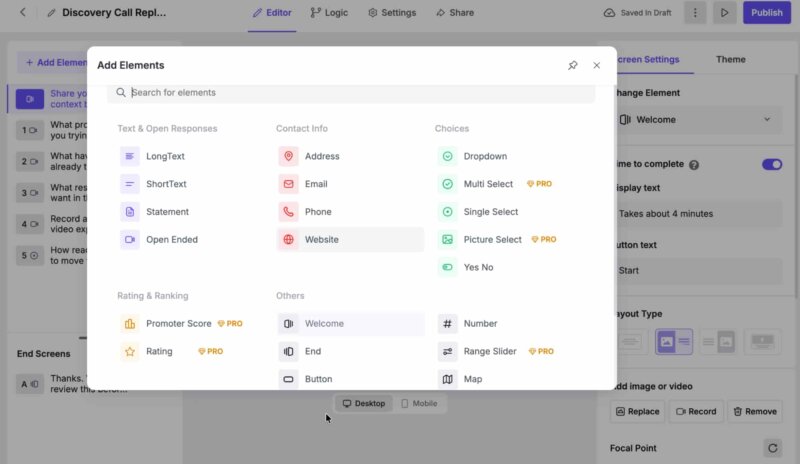The image size is (800, 464).
Task: Click the Search for elements field
Action: tap(351, 92)
